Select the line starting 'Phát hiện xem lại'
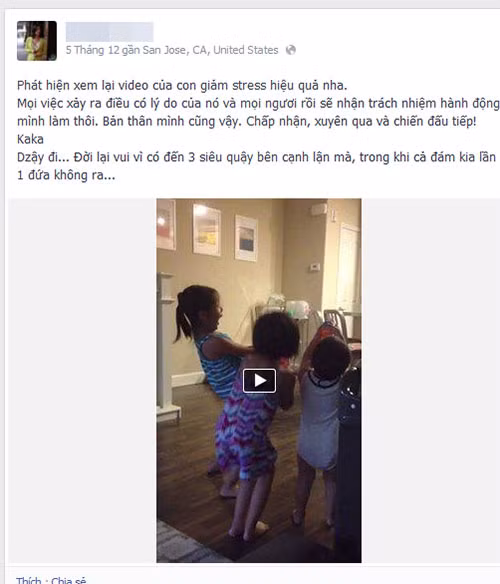 (182, 86)
